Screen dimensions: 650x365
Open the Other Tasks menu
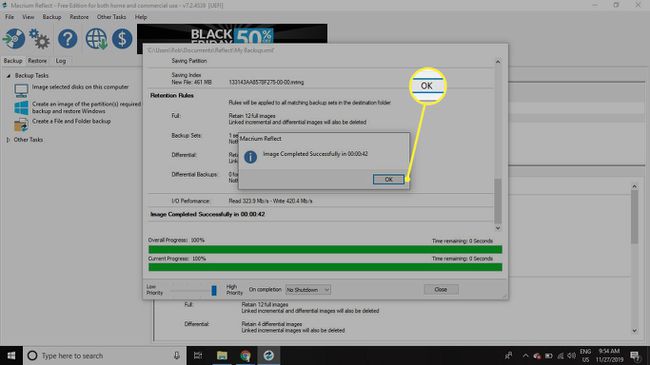pyautogui.click(x=112, y=17)
